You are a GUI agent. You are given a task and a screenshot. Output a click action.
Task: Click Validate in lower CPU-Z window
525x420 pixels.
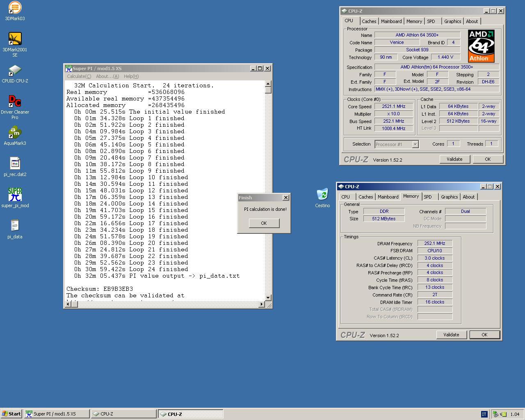[x=451, y=335]
